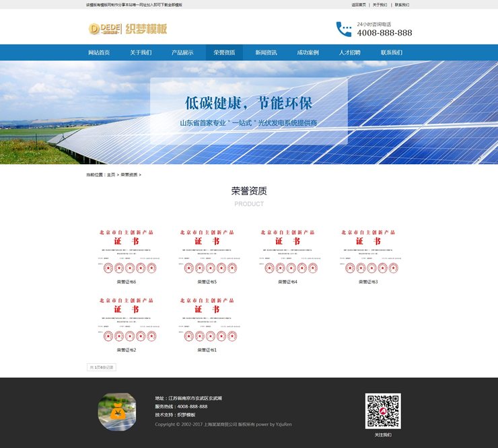Open the 成功案例 navigation item
This screenshot has height=448, width=498.
(x=308, y=52)
